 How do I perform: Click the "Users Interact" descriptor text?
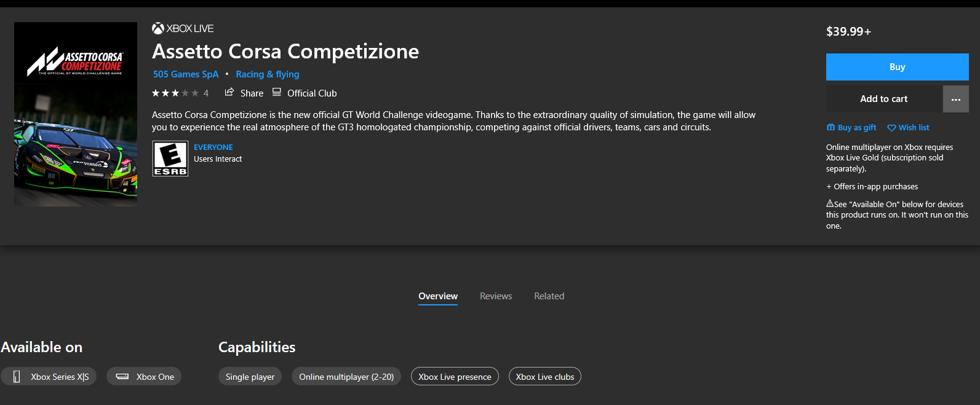point(218,159)
